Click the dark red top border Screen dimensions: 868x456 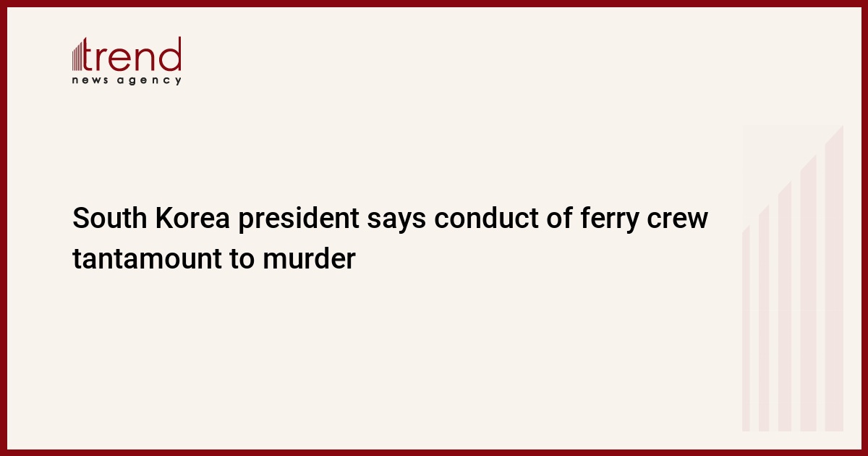[434, 3]
